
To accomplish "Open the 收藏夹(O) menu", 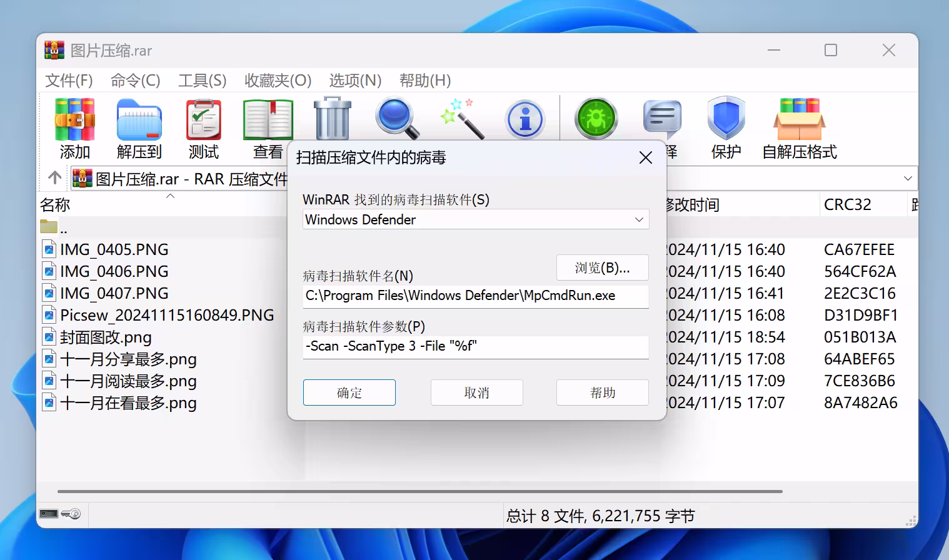I will click(x=278, y=80).
